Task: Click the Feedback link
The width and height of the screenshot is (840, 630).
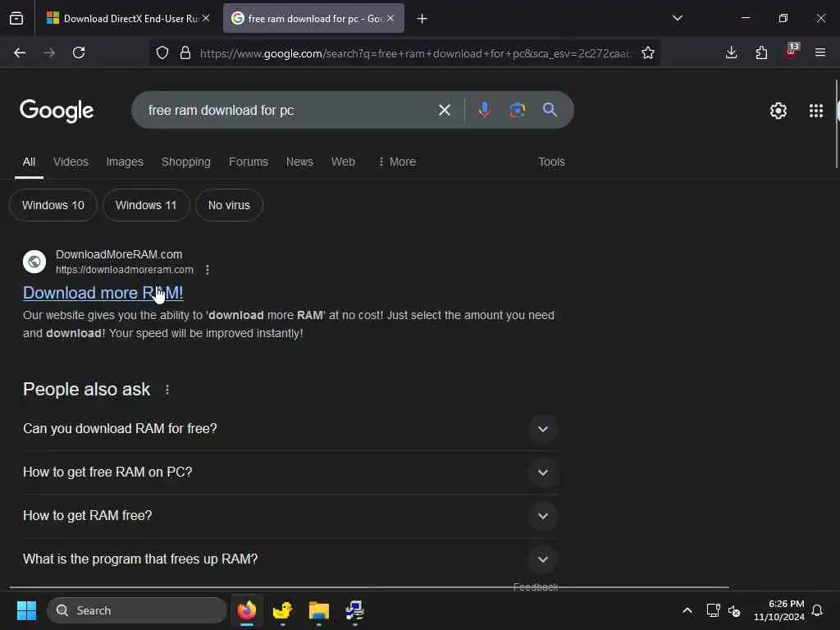Action: pos(535,587)
